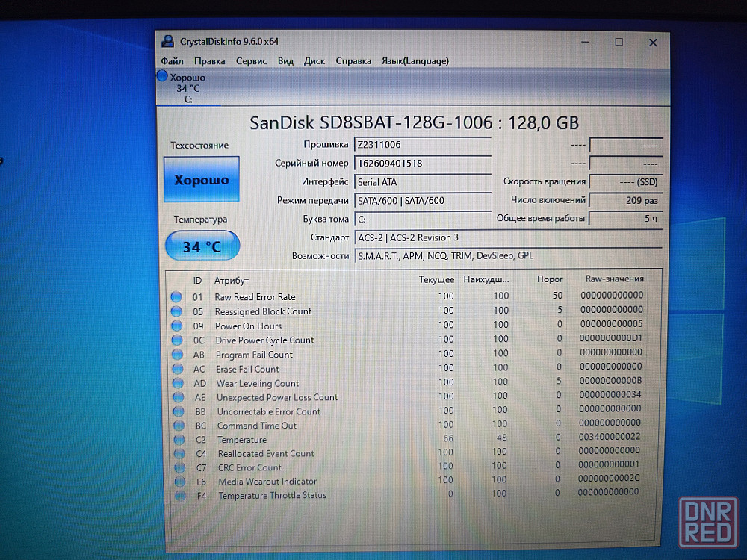Click the serial number field 162609401518
This screenshot has height=560, width=747.
click(422, 164)
